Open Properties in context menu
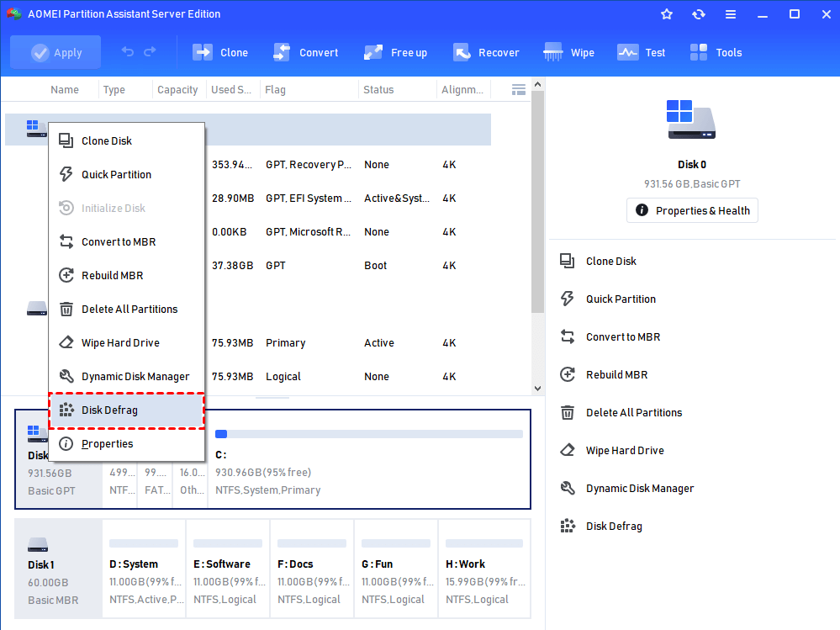The height and width of the screenshot is (630, 840). (x=126, y=444)
